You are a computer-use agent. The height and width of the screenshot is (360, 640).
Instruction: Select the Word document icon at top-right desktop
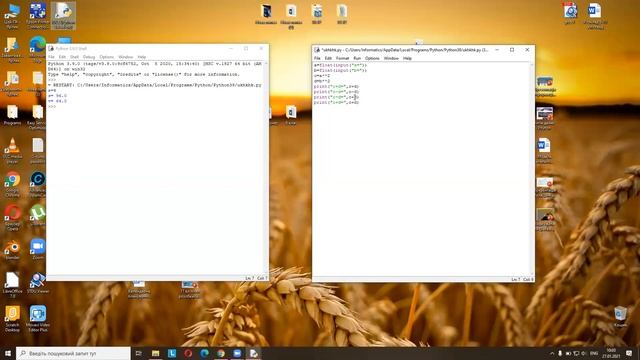coord(595,16)
